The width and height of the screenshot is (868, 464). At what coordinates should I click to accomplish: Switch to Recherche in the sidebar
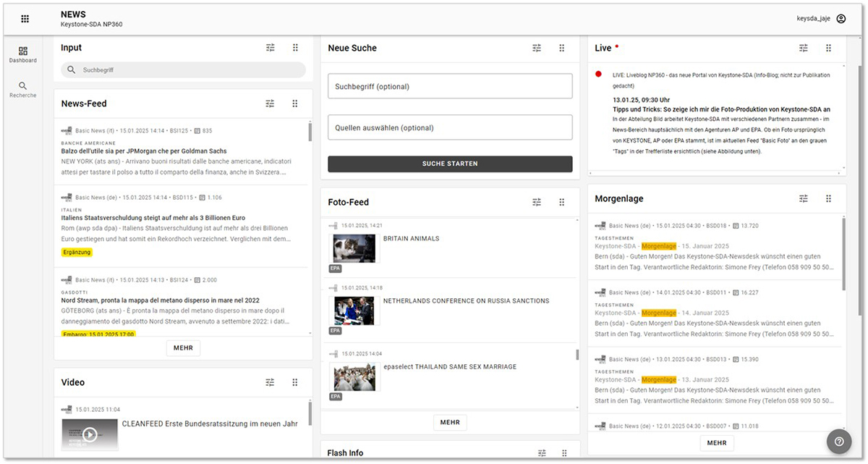[23, 90]
